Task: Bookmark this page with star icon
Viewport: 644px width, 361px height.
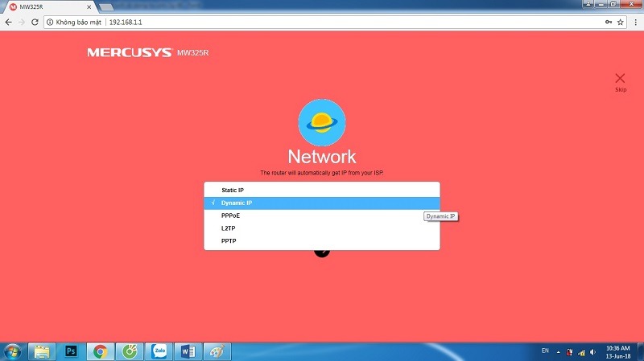Action: tap(620, 23)
